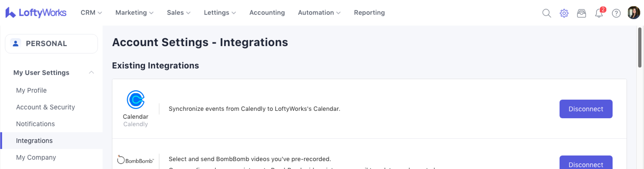Collapse the My User Settings section
644x169 pixels.
91,72
